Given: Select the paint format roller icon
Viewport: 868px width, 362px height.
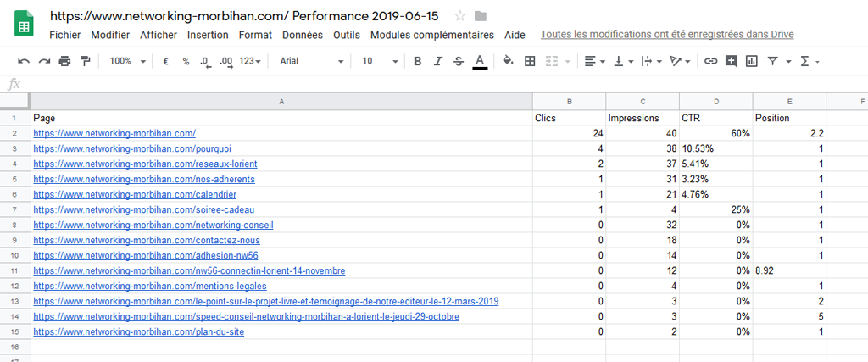Looking at the screenshot, I should pyautogui.click(x=86, y=61).
